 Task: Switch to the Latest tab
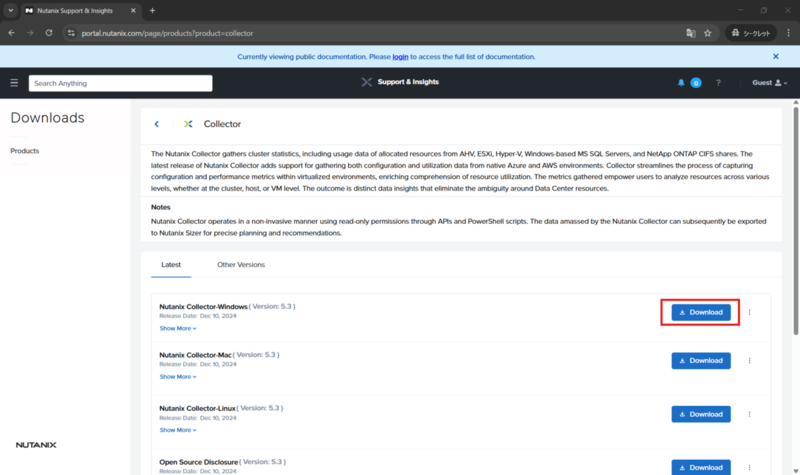click(x=171, y=265)
